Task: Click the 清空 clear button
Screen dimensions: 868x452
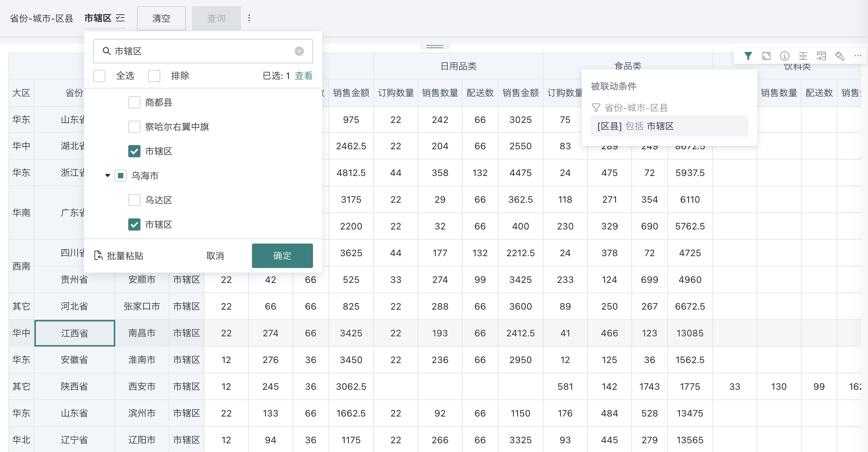Action: point(161,18)
